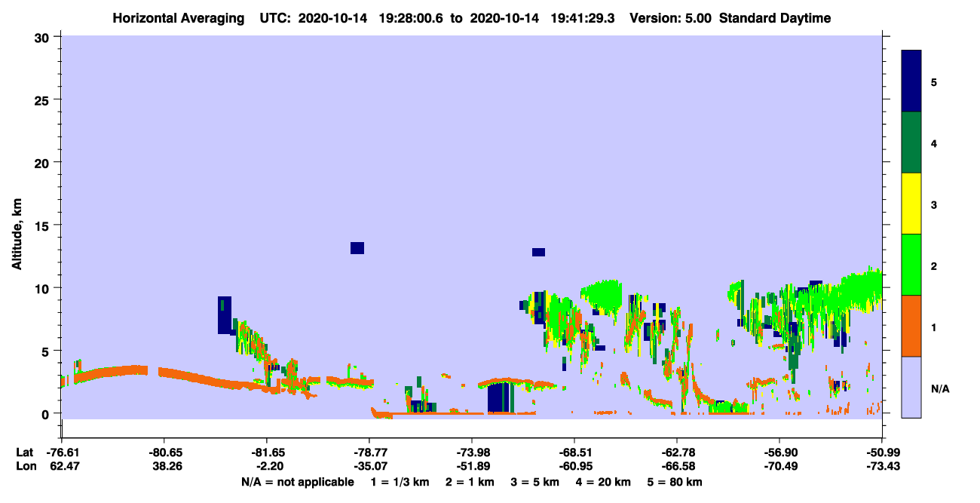
Task: Click the latitude value -62.78
Action: (x=677, y=452)
